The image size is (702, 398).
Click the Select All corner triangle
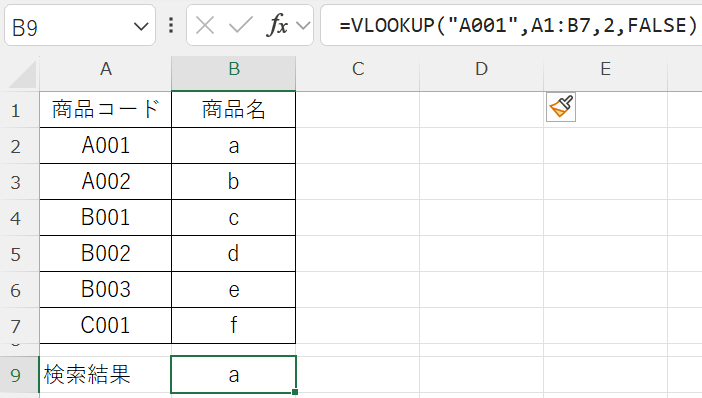pos(23,74)
